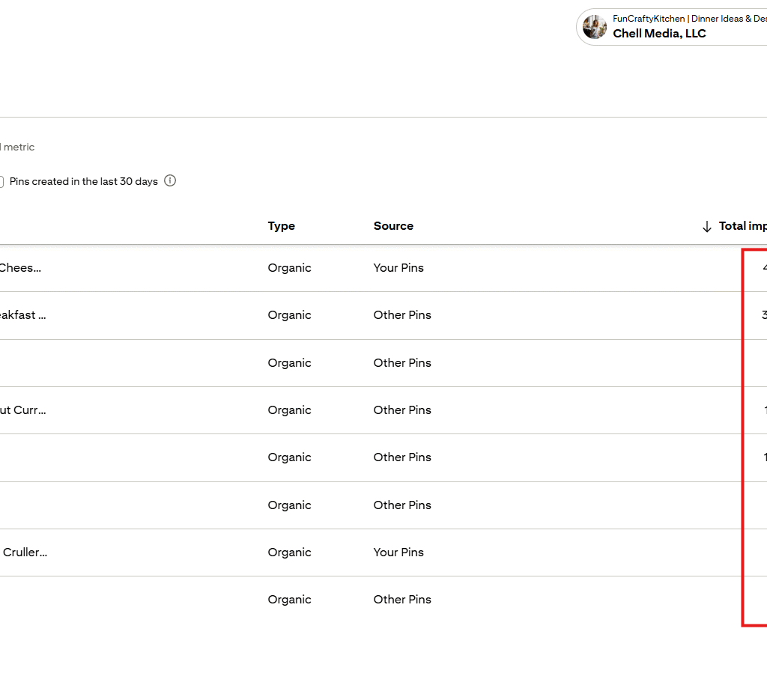Click the info icon beside 'last 30 days'

(x=170, y=180)
